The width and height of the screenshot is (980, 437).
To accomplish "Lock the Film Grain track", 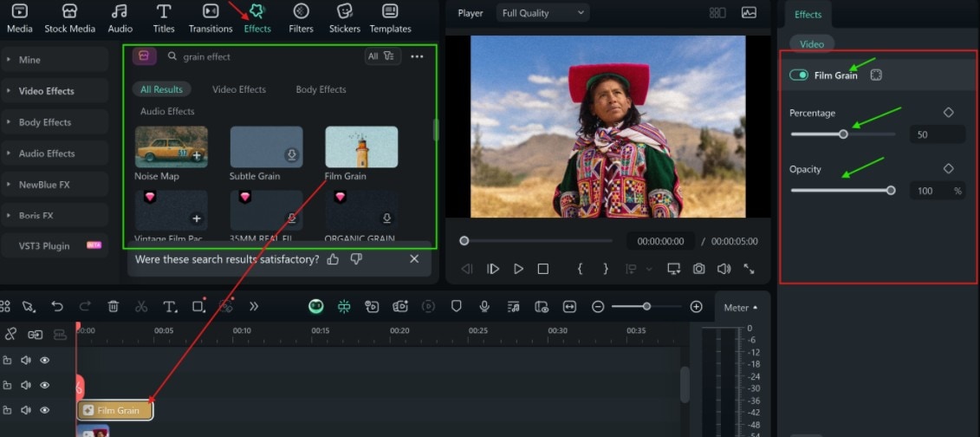I will point(7,410).
